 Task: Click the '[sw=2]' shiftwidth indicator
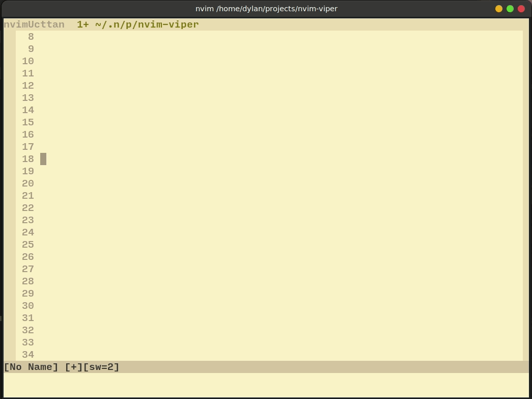click(x=101, y=367)
